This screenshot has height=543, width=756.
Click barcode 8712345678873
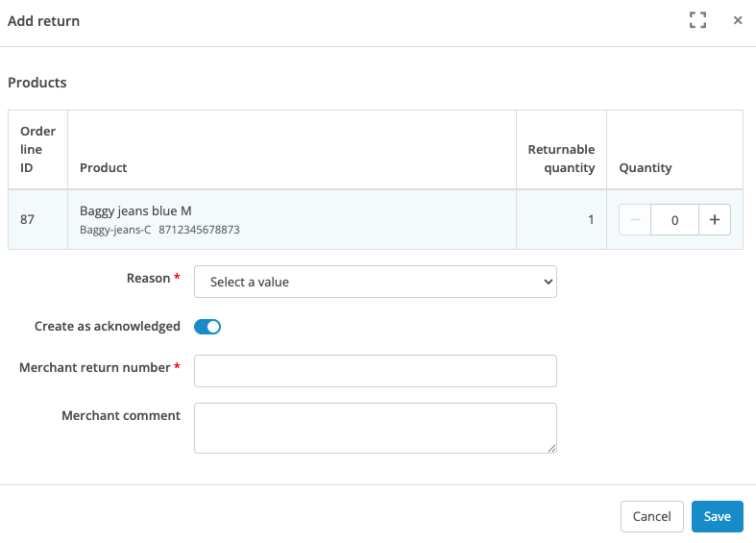pos(199,230)
